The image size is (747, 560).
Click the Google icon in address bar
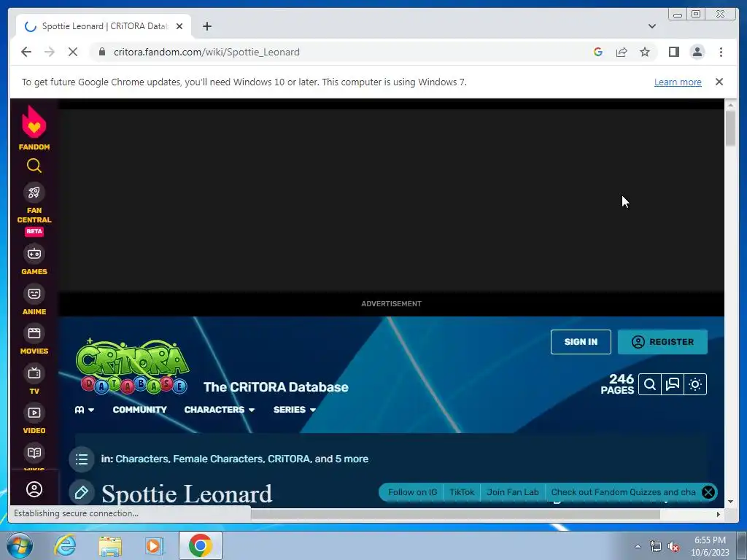tap(598, 52)
